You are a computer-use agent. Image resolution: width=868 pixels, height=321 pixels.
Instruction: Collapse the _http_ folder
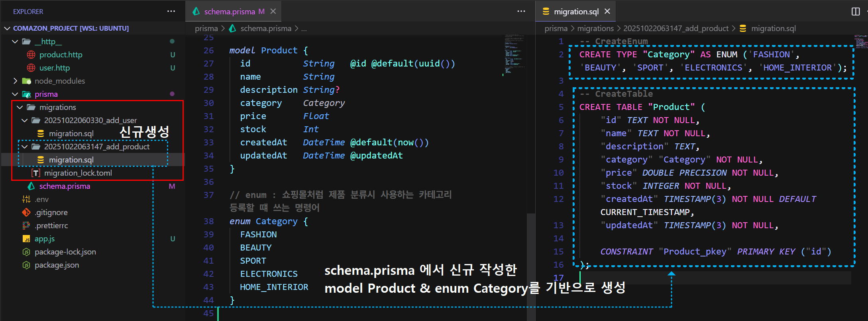[x=15, y=41]
